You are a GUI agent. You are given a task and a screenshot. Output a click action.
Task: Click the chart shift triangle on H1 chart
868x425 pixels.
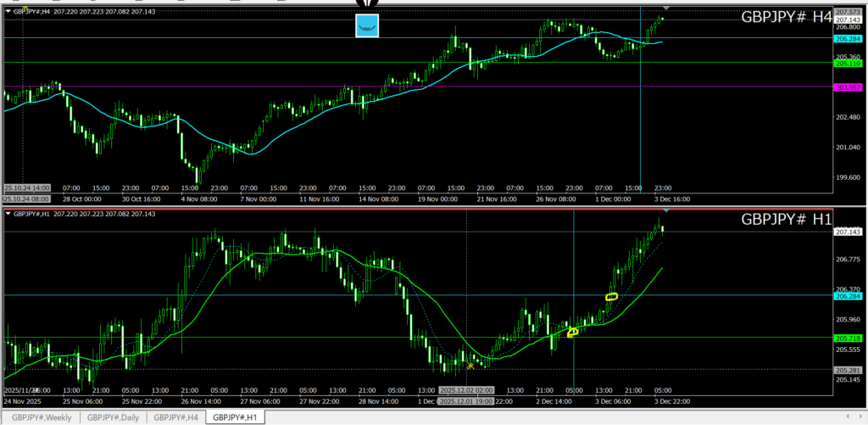pyautogui.click(x=666, y=210)
